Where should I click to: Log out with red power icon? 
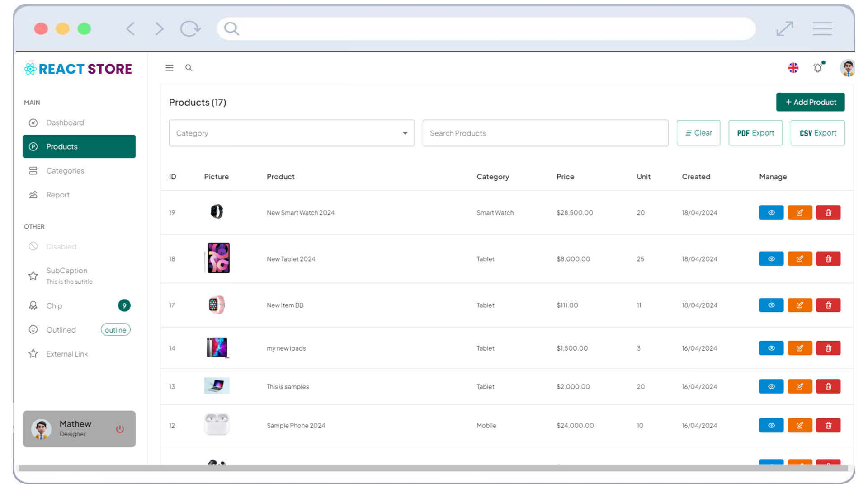tap(120, 429)
